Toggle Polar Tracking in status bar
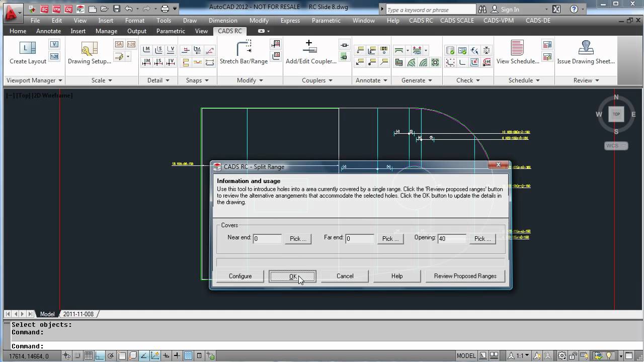The image size is (644, 362). 111,356
